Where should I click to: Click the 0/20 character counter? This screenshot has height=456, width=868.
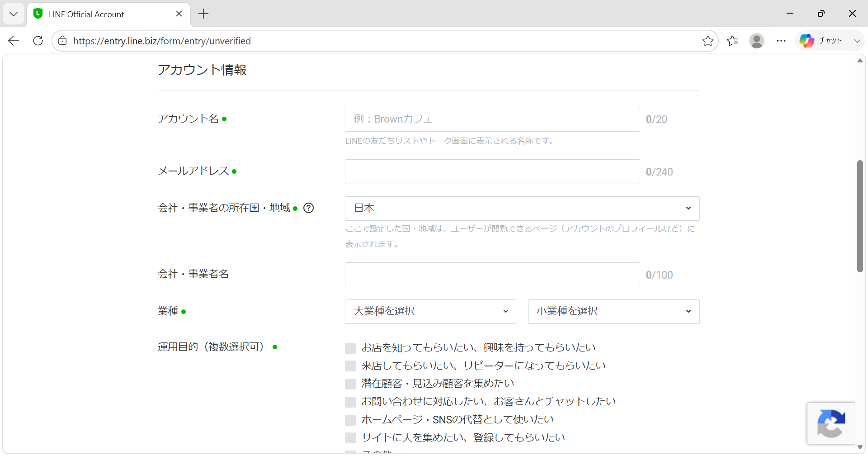(x=656, y=119)
